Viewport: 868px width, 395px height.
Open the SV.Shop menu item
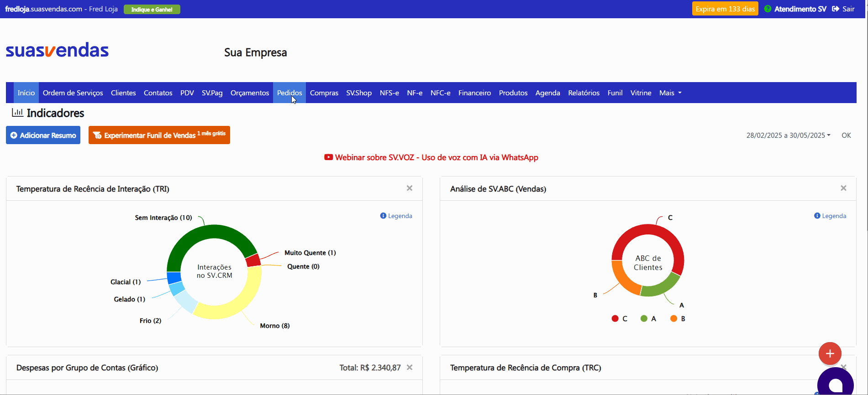click(359, 93)
